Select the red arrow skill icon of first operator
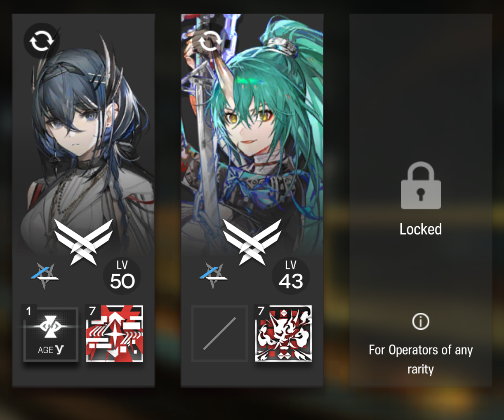Image resolution: width=504 pixels, height=420 pixels. tap(115, 333)
